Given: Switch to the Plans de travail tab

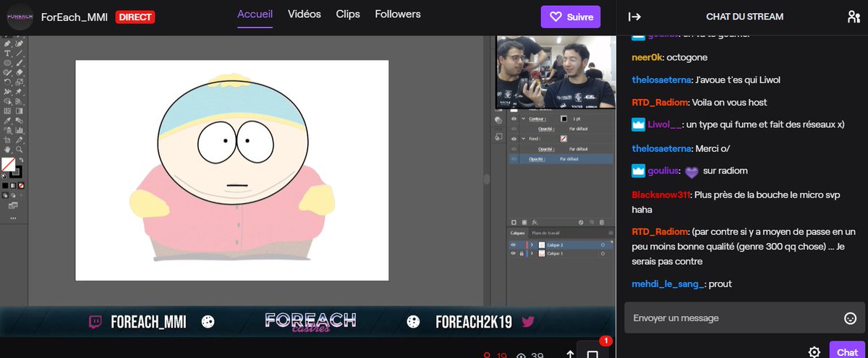Looking at the screenshot, I should [x=546, y=233].
